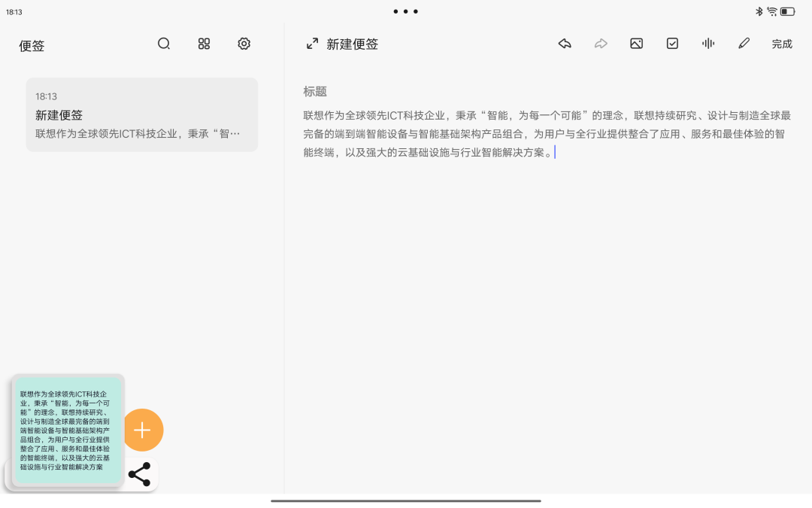Click the 18:13 clock in the status bar

pyautogui.click(x=14, y=12)
